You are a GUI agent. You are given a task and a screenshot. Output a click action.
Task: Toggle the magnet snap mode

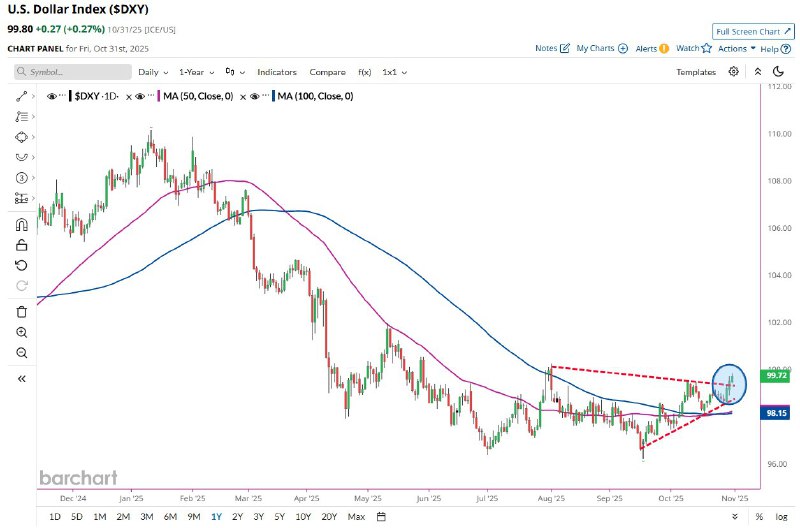pos(21,224)
